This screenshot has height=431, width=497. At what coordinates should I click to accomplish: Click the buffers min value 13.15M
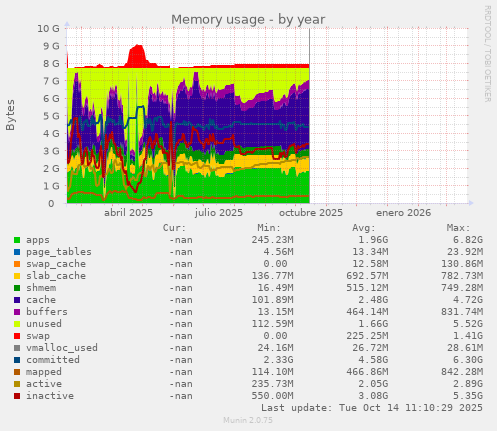pos(275,312)
